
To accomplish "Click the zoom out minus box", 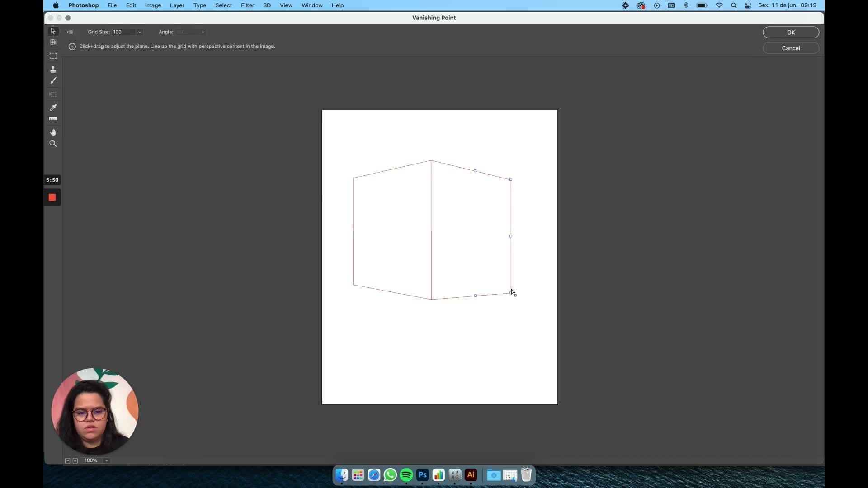I will [68, 460].
